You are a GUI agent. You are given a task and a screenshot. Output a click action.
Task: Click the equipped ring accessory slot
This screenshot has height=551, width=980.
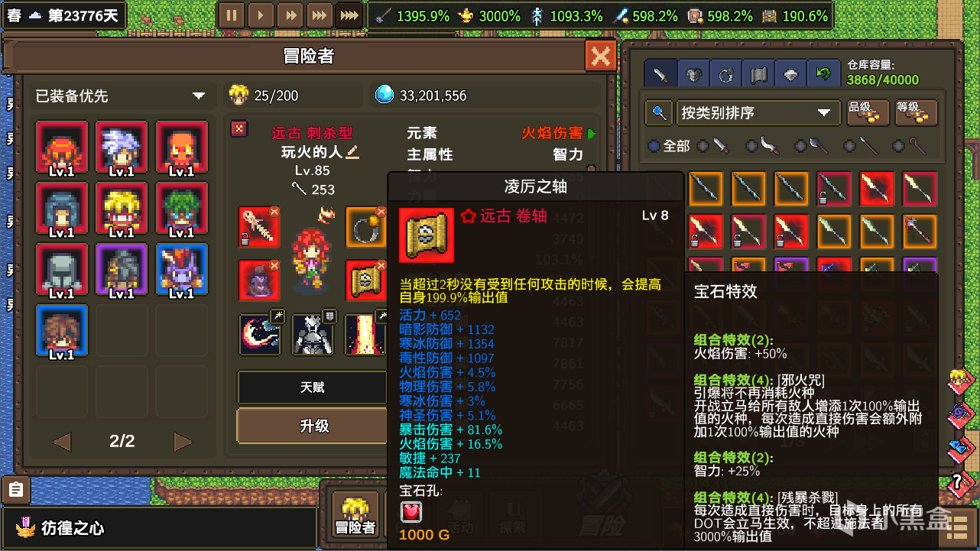point(366,227)
